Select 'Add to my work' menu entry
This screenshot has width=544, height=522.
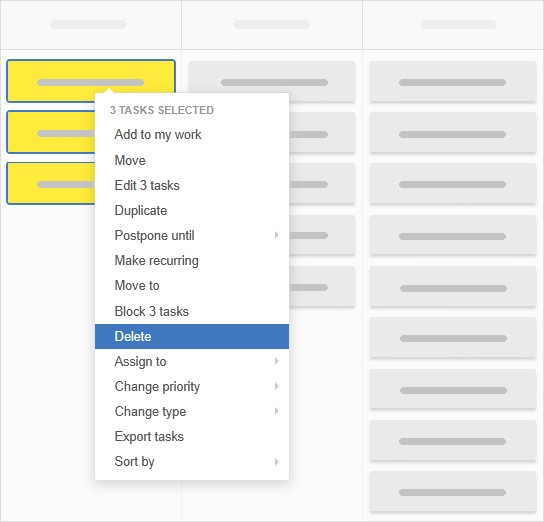[192, 135]
